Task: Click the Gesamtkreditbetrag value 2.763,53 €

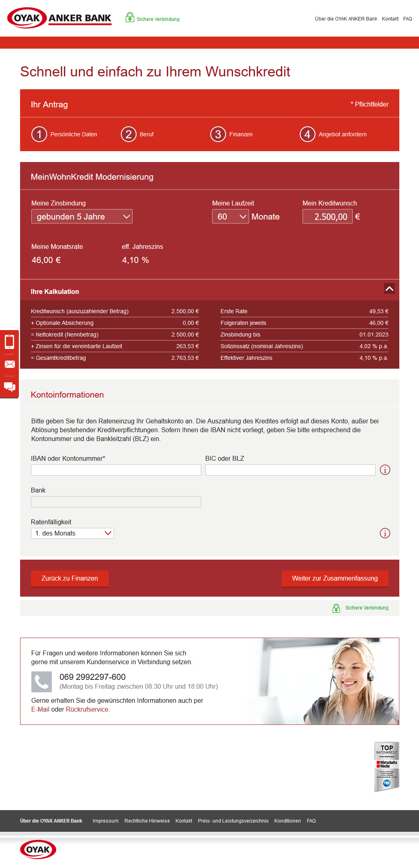Action: [185, 358]
